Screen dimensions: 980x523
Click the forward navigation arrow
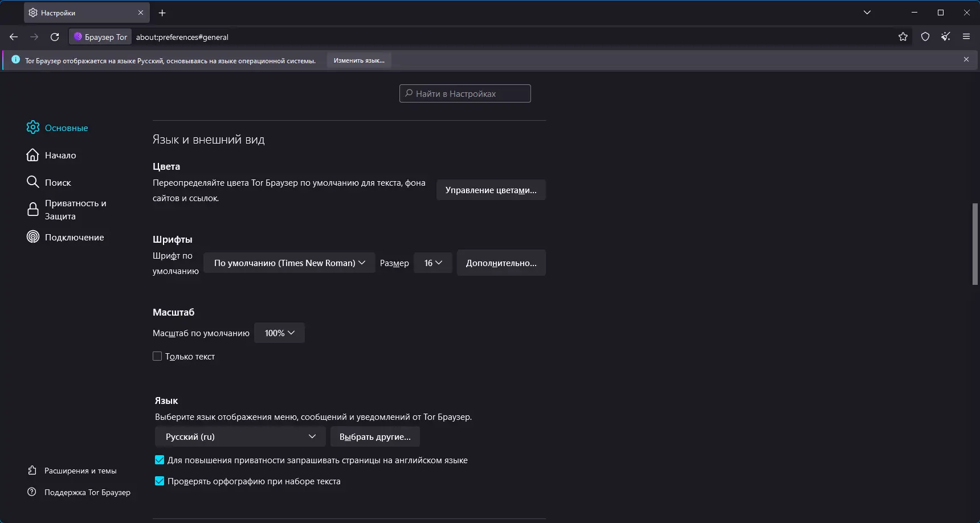coord(34,37)
